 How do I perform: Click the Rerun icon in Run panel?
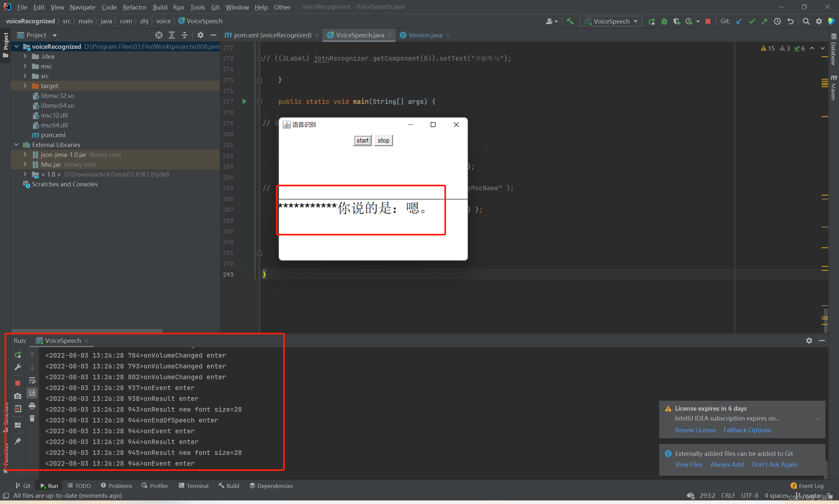[x=18, y=355]
